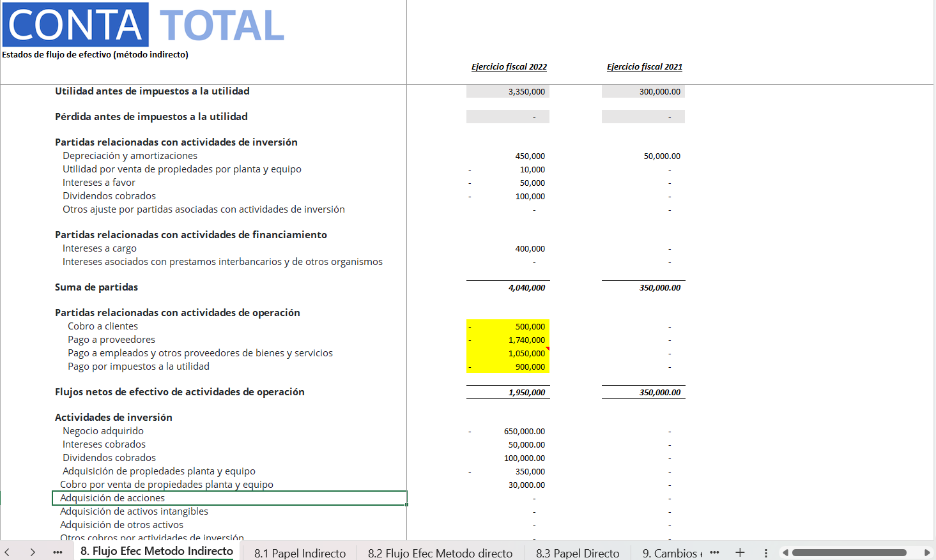Click the Ejercicio fiscal 2022 header
This screenshot has width=936, height=560.
click(x=509, y=67)
